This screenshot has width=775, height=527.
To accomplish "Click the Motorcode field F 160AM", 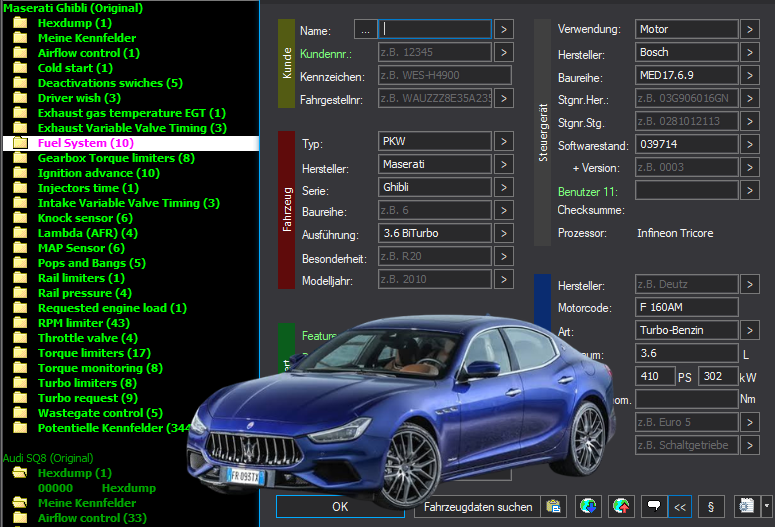I will pyautogui.click(x=687, y=307).
